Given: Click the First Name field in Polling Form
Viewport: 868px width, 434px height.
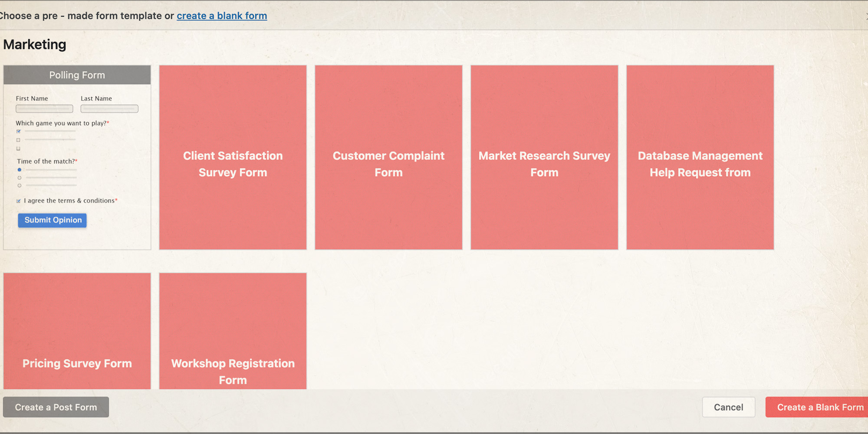Looking at the screenshot, I should click(44, 108).
